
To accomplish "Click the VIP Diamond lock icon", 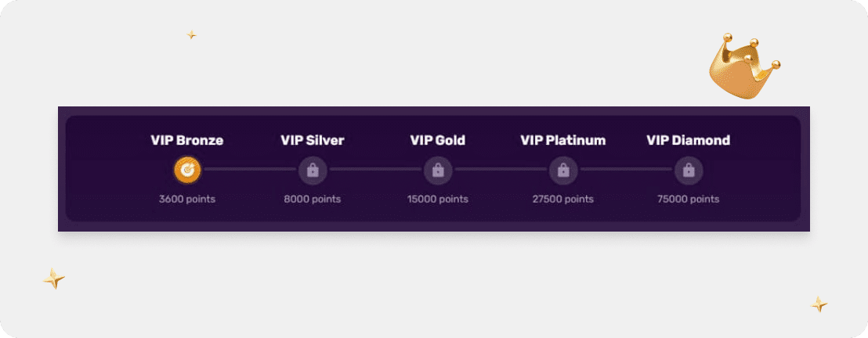I will pyautogui.click(x=689, y=169).
